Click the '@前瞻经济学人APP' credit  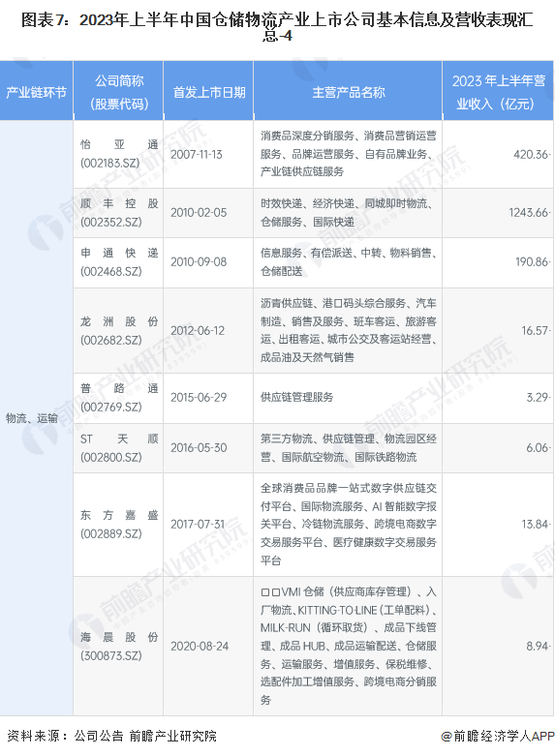tap(498, 737)
